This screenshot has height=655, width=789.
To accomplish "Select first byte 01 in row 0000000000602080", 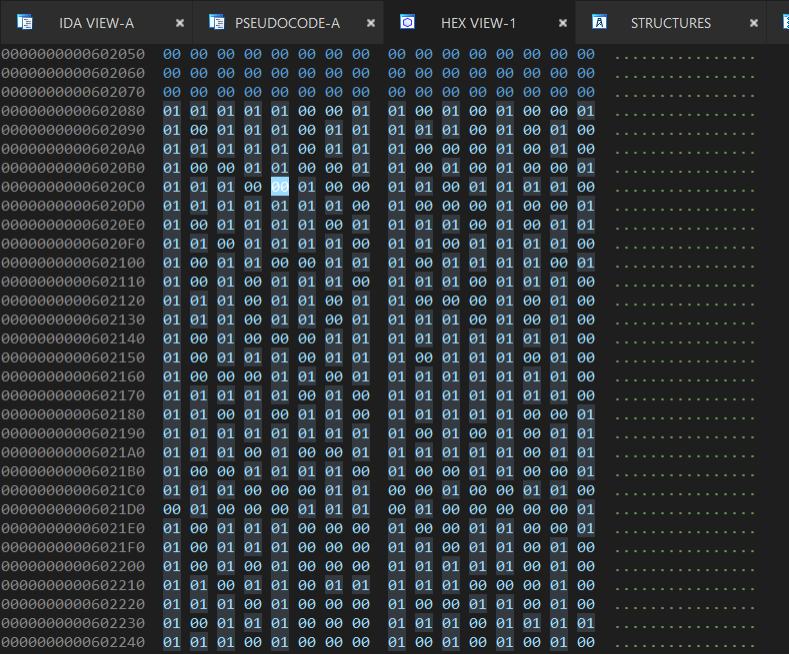I will click(172, 111).
